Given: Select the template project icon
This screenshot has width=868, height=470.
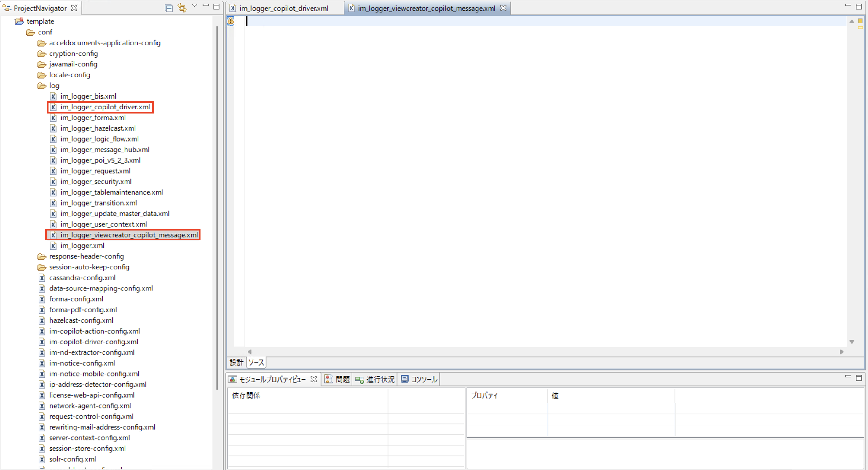Looking at the screenshot, I should coord(19,21).
